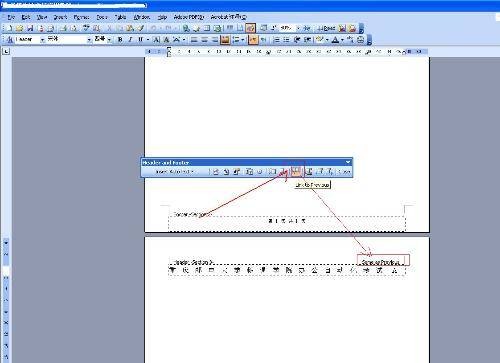500x363 pixels.
Task: Toggle Bold formatting
Action: [120, 40]
